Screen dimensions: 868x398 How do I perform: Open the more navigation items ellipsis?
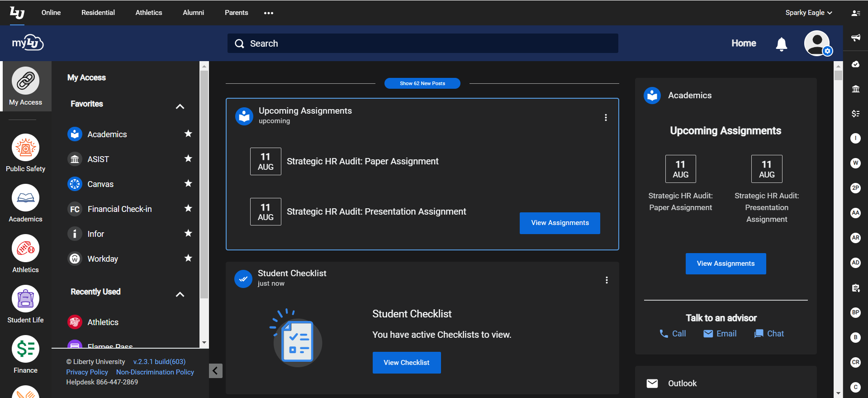[x=269, y=13]
